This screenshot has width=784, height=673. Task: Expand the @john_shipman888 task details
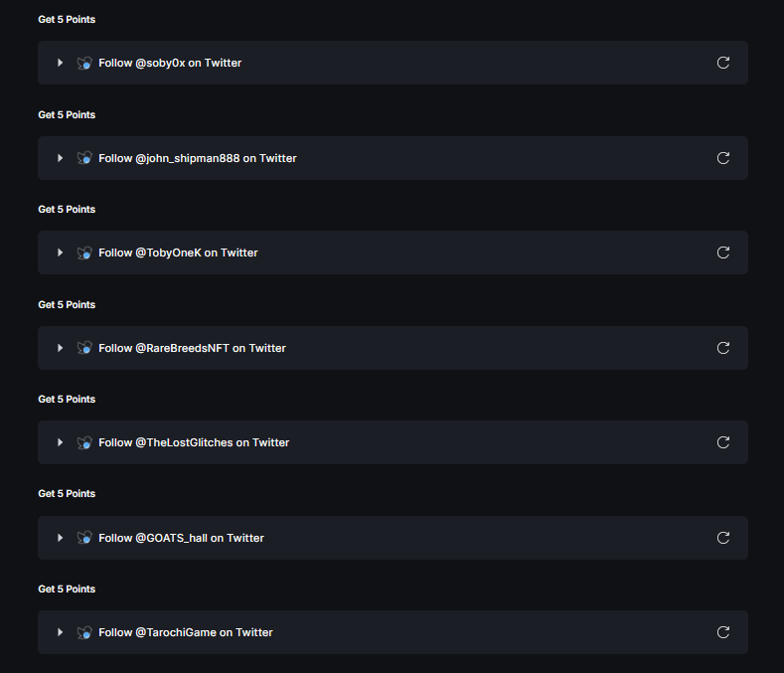[61, 158]
